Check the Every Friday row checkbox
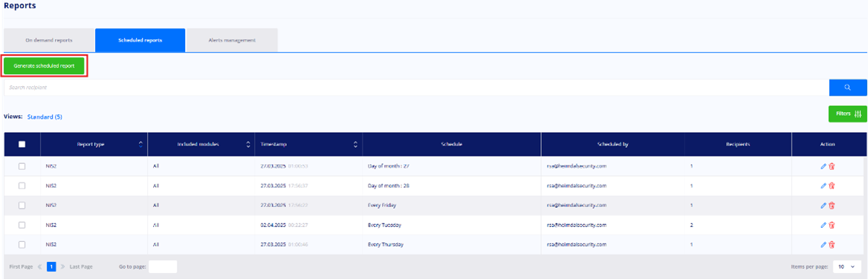Image resolution: width=868 pixels, height=279 pixels. coord(22,206)
